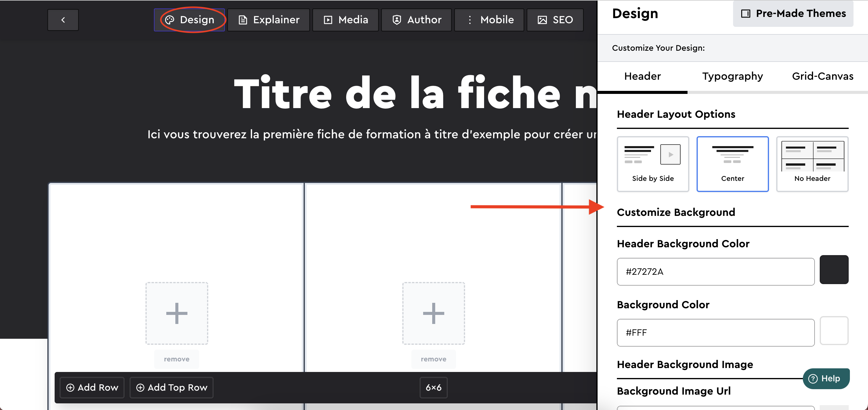Click the Background Color #FFF input field
The height and width of the screenshot is (410, 868).
pyautogui.click(x=715, y=332)
